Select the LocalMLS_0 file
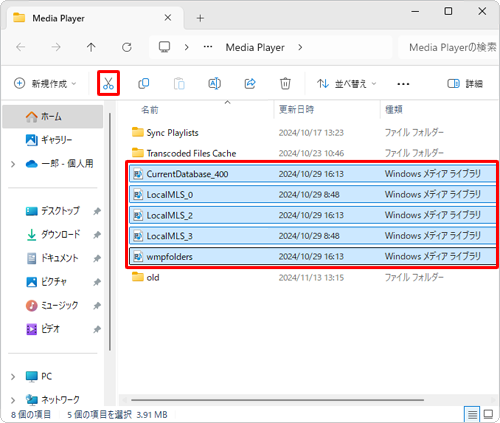Viewport: 500px width, 423px height. pyautogui.click(x=312, y=194)
